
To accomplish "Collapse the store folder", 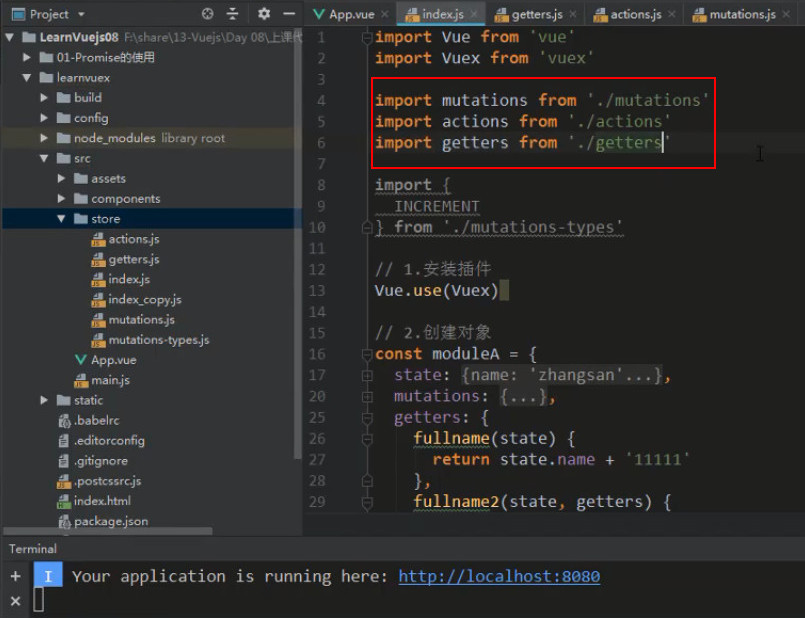I will coord(62,219).
